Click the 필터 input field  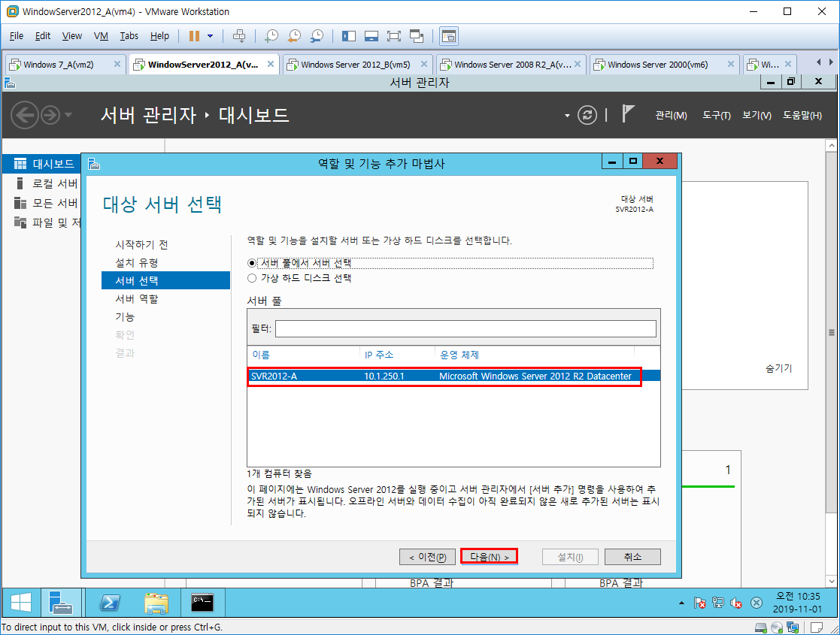pos(465,328)
